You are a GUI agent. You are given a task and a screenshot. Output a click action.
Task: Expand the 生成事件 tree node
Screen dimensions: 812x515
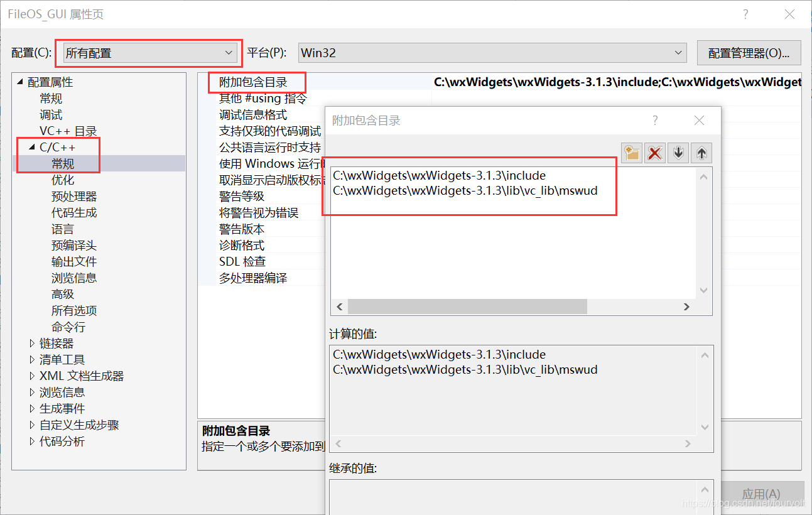[33, 409]
